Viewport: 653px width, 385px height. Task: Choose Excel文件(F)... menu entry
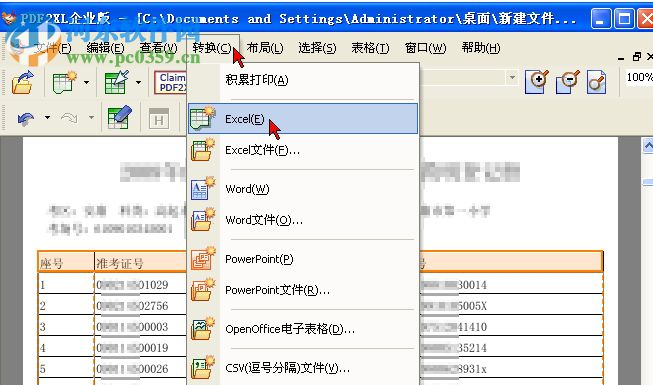[x=303, y=150]
